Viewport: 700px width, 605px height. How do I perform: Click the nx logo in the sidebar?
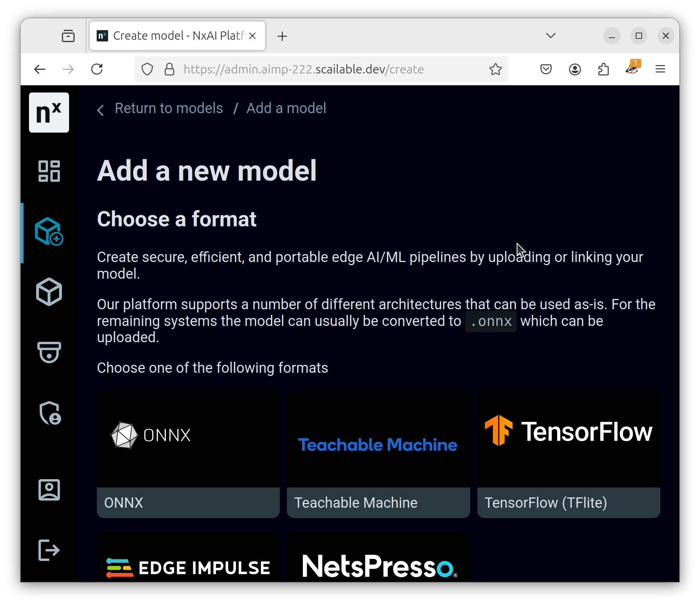click(x=49, y=113)
